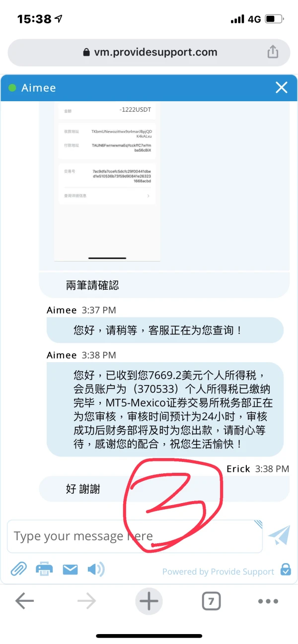Close the Aimee chat with the X
Viewport: 298px width, 644px height.
(x=282, y=88)
